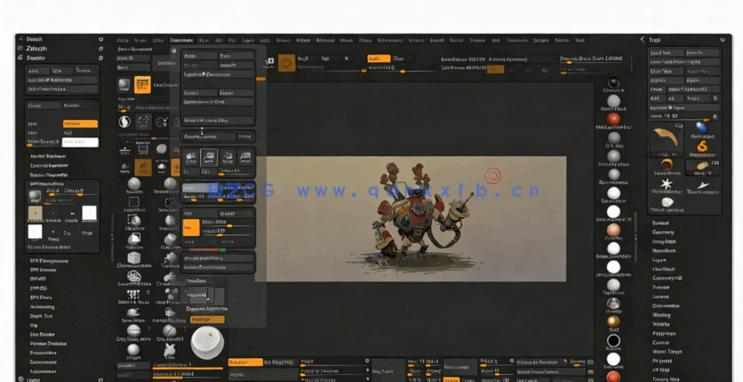Image resolution: width=743 pixels, height=382 pixels.
Task: Click the red-green color bar under popup panel
Action: (x=208, y=250)
